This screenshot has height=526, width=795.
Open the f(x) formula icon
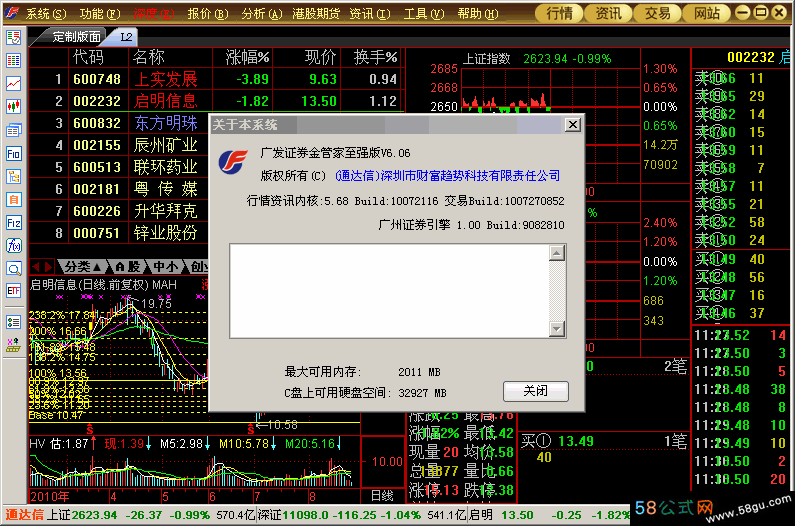pos(13,246)
